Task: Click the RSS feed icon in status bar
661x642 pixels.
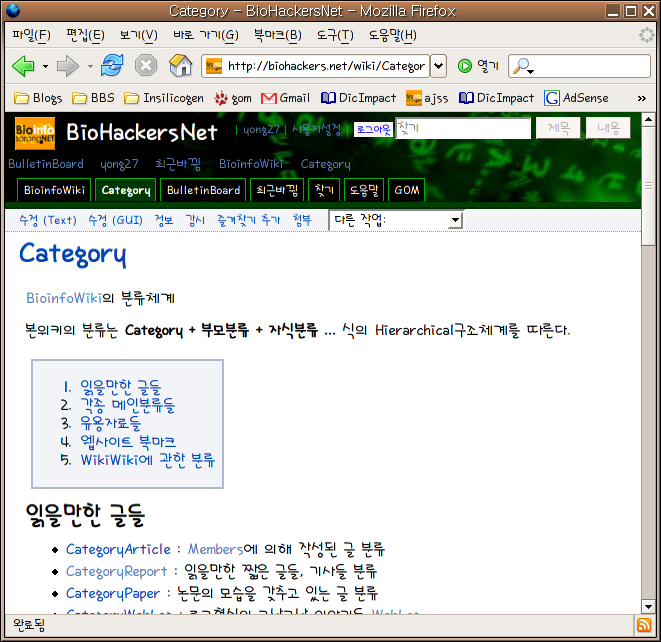Action: (x=644, y=625)
